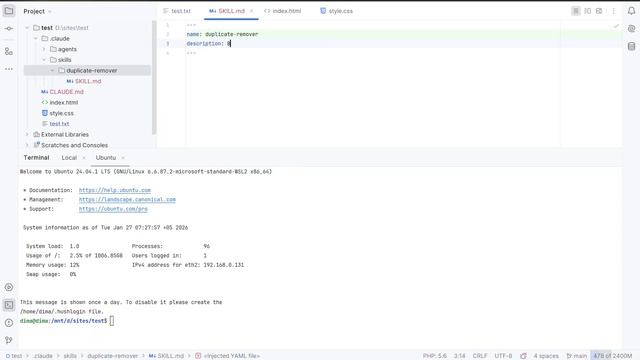This screenshot has width=640, height=360.
Task: Toggle read-only lock icon in status bar
Action: pyautogui.click(x=523, y=356)
